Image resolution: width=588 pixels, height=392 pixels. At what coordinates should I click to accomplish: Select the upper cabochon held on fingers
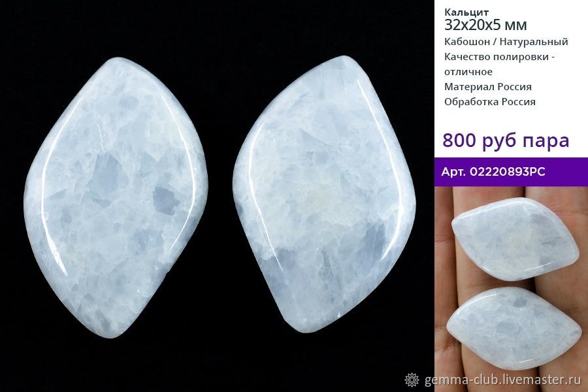coord(515,239)
